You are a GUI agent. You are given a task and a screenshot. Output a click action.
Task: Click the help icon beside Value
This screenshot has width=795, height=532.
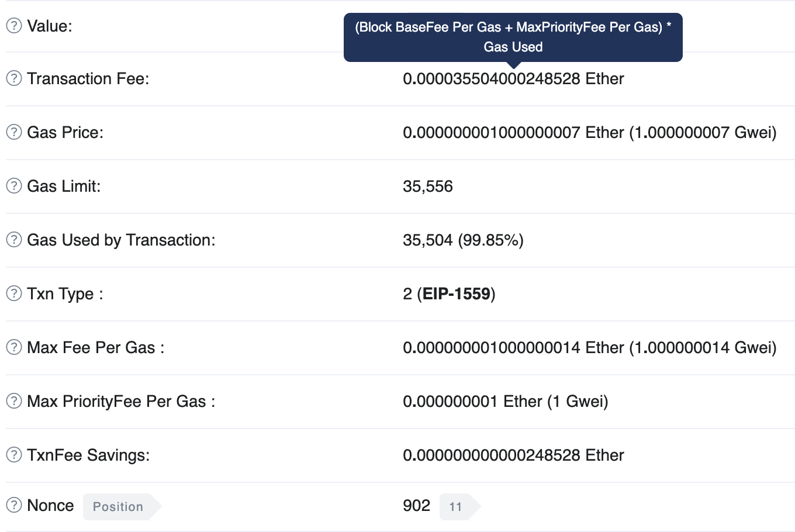13,26
